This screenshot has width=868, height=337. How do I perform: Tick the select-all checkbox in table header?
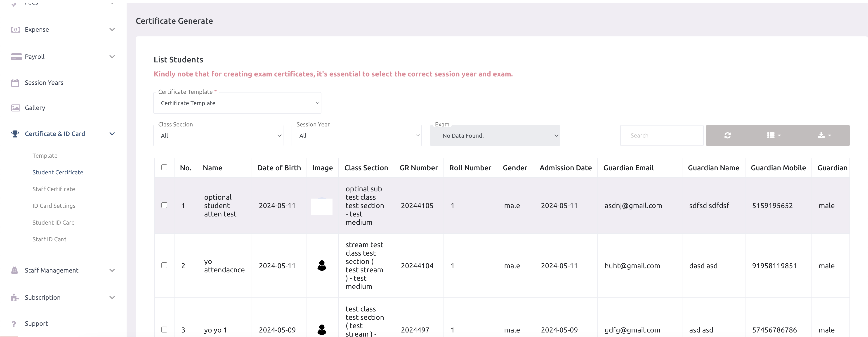(164, 168)
